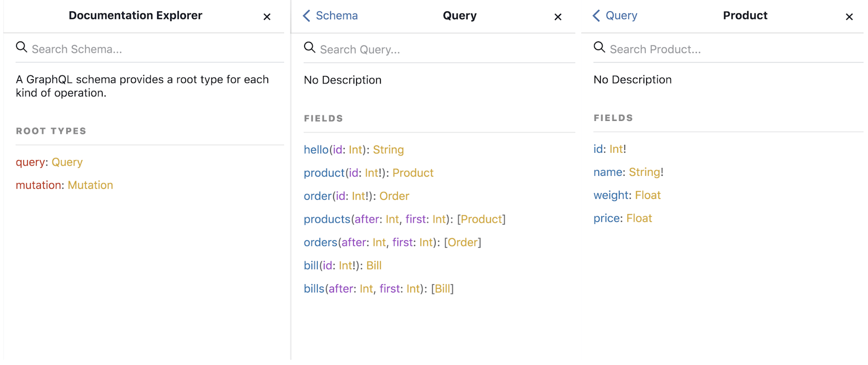The width and height of the screenshot is (868, 365).
Task: Focus the Search Schema input field
Action: coord(149,49)
